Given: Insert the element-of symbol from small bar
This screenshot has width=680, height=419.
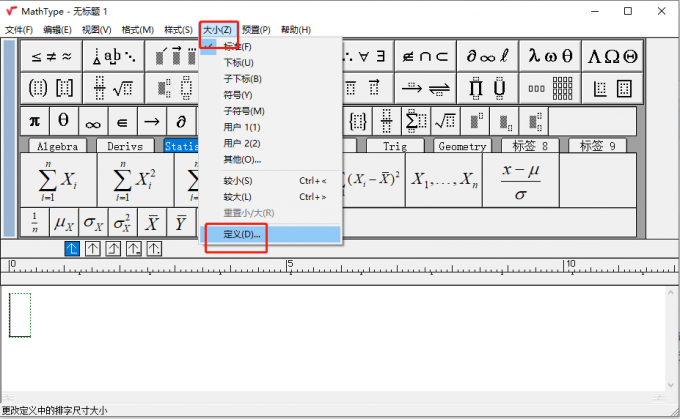Looking at the screenshot, I should [122, 121].
